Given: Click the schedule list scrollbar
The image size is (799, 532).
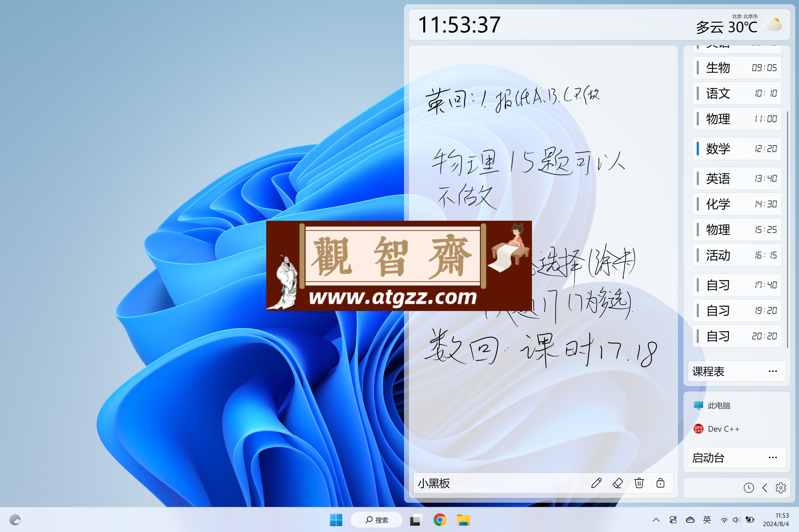Looking at the screenshot, I should [x=787, y=229].
